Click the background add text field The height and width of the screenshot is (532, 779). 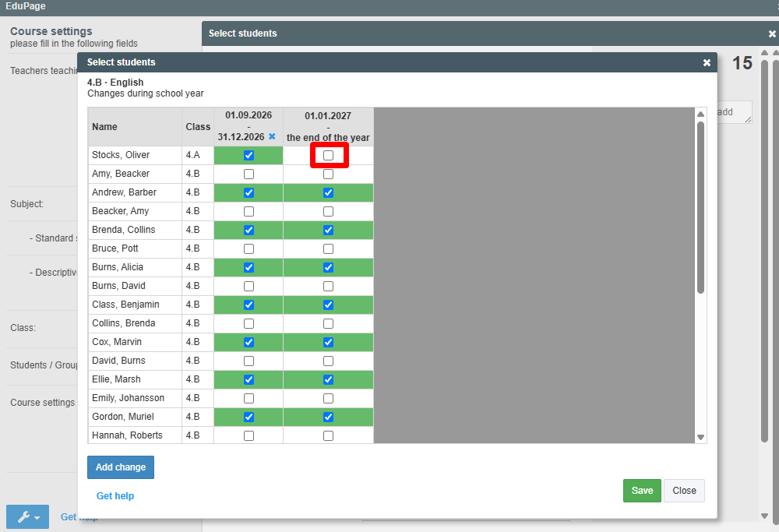pos(735,112)
